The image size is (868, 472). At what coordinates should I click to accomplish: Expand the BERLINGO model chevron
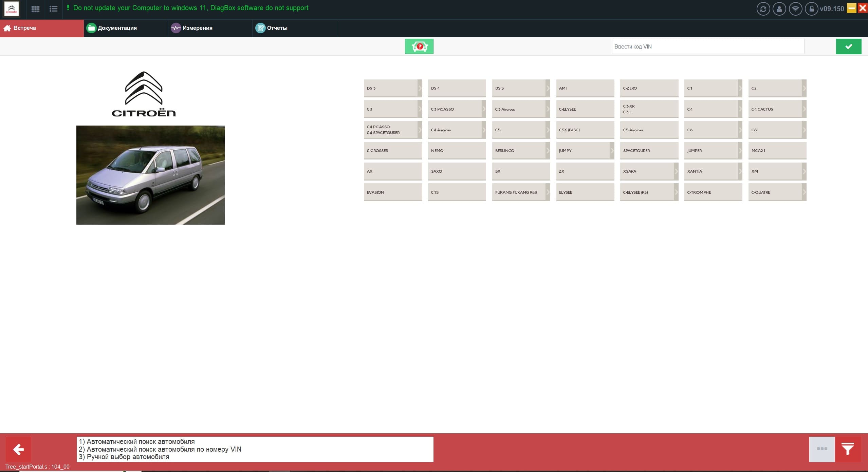[x=548, y=151]
